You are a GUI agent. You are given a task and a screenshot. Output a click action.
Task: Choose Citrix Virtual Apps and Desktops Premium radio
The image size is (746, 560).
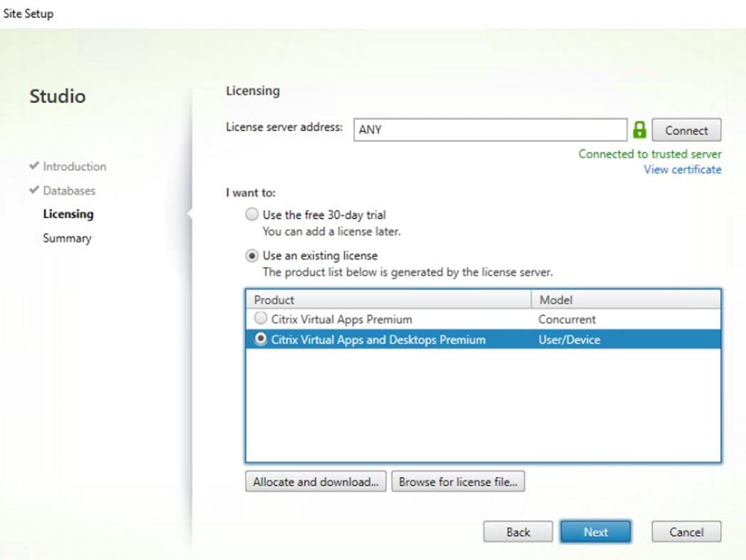pos(260,339)
